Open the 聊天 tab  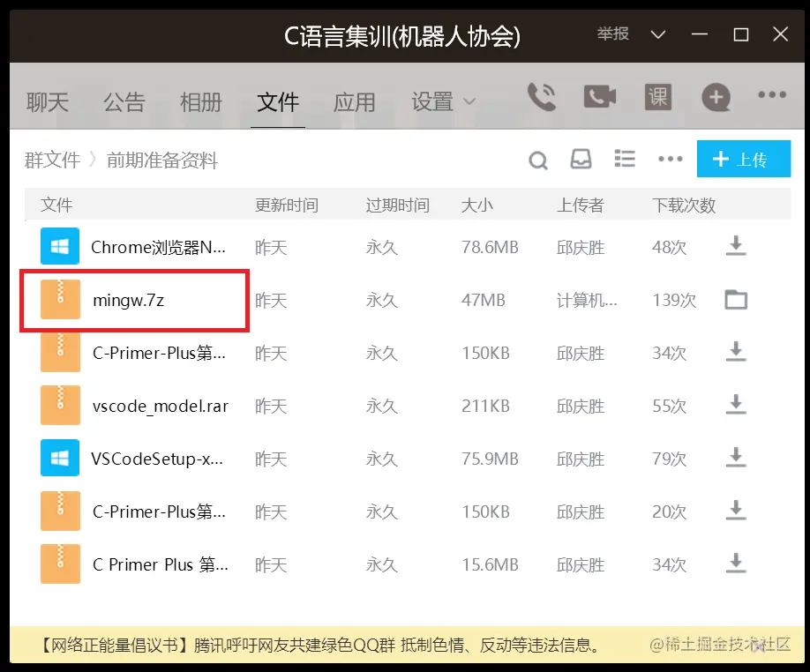48,101
